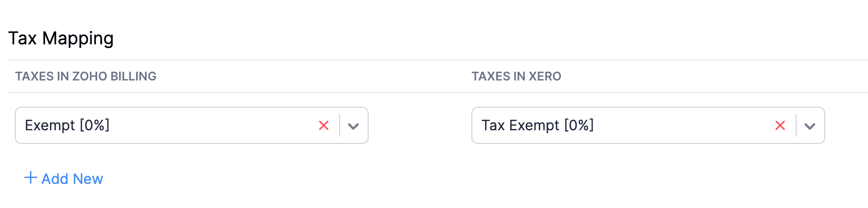Click the Taxes in Zoho Billing column header
The height and width of the screenshot is (208, 868).
pyautogui.click(x=86, y=76)
